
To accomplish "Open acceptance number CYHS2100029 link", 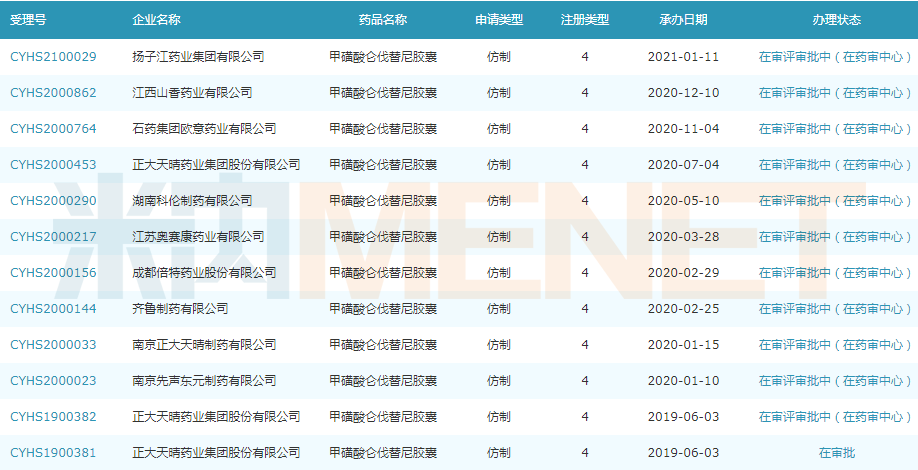I will 53,57.
